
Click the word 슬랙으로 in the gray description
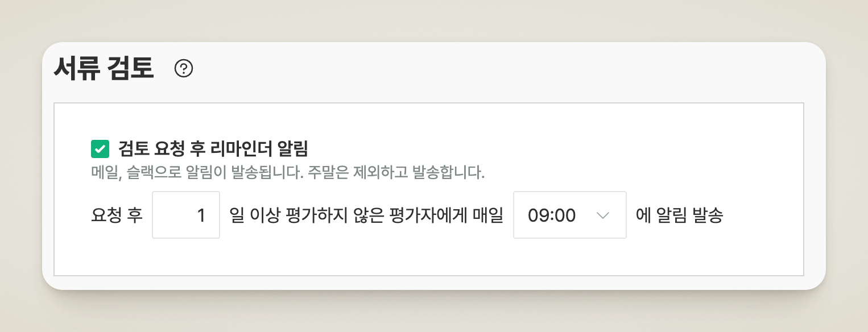click(152, 173)
